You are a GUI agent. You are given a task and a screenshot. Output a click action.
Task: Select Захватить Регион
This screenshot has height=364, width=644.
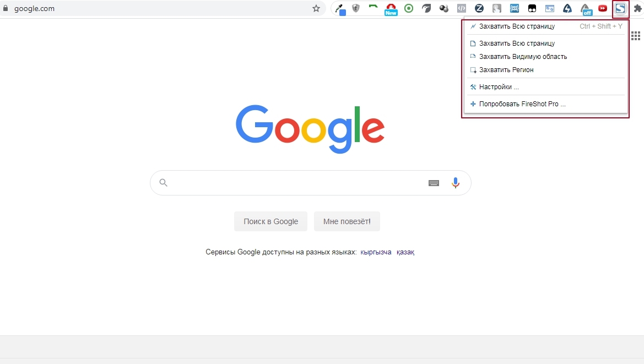coord(545,70)
